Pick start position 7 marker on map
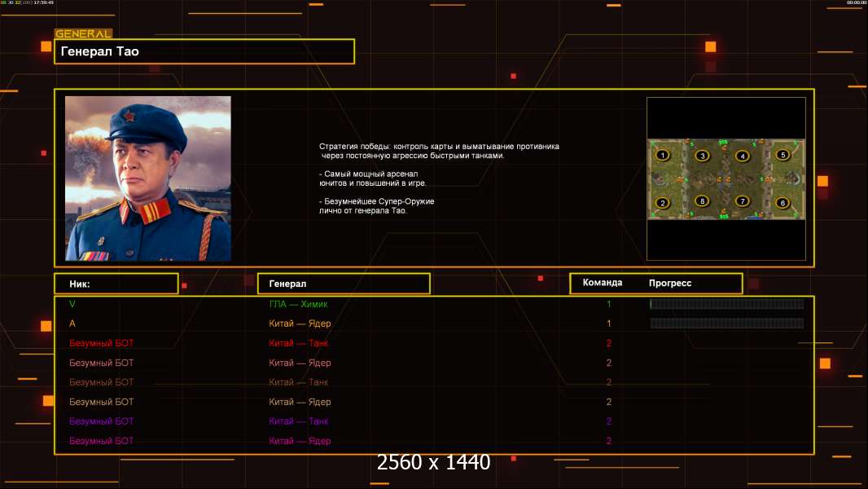Image resolution: width=868 pixels, height=489 pixels. tap(743, 201)
